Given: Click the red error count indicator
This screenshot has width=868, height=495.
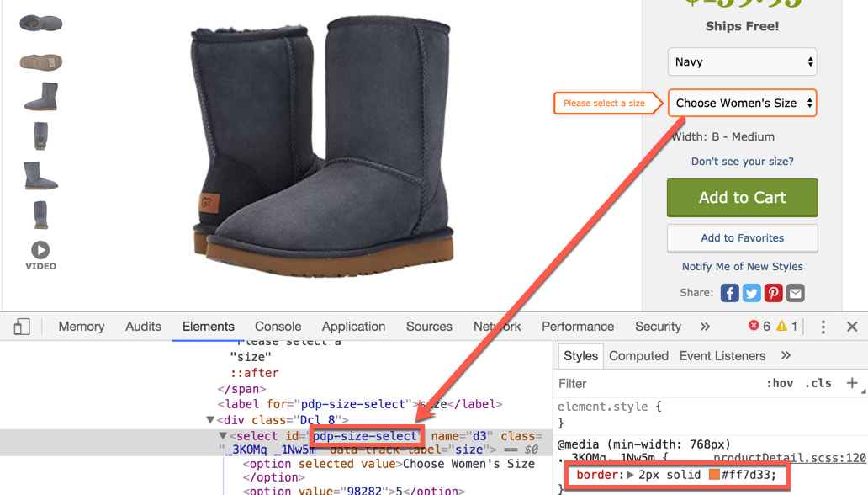Looking at the screenshot, I should point(759,326).
